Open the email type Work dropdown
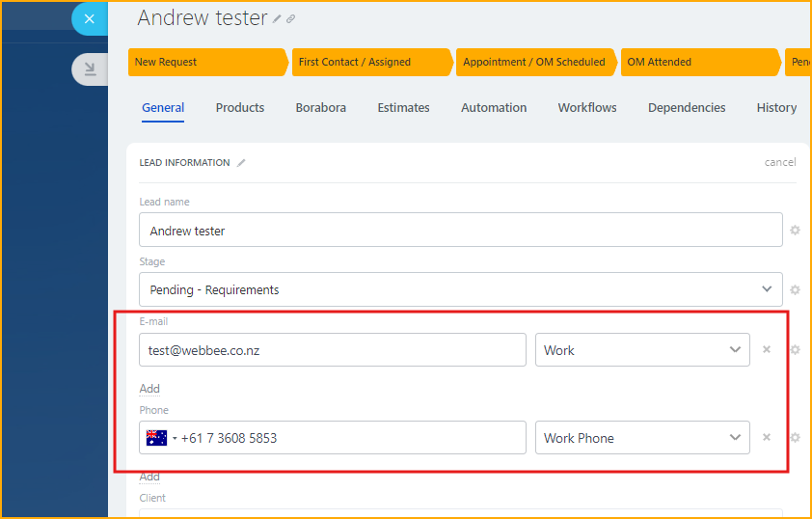This screenshot has width=812, height=519. pyautogui.click(x=642, y=350)
